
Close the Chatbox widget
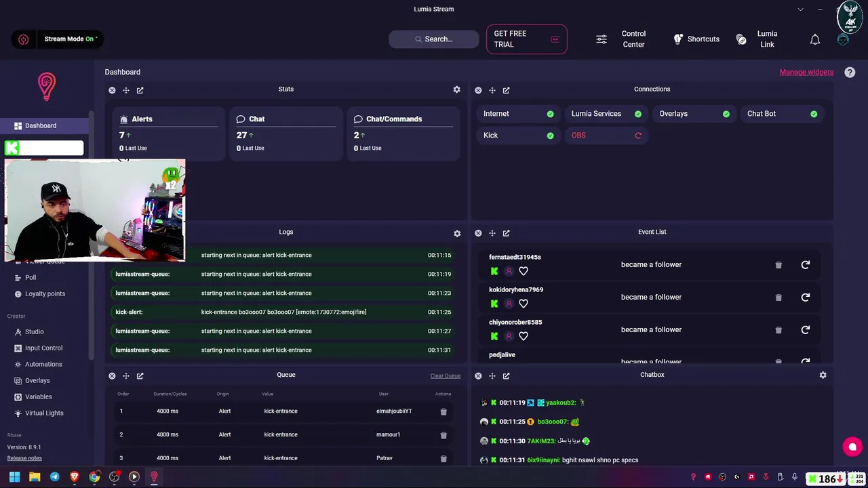(x=478, y=376)
